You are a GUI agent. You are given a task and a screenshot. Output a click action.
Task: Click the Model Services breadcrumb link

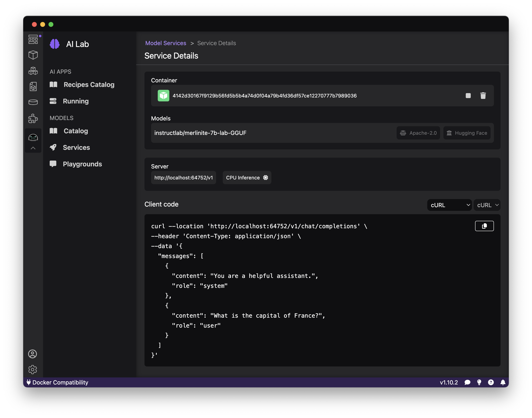click(x=166, y=43)
